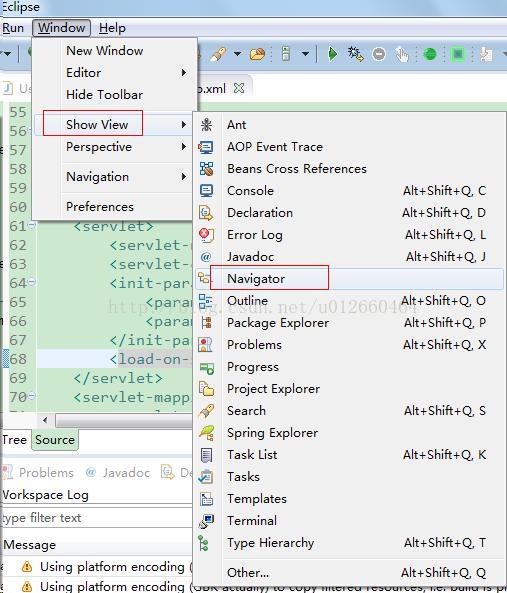Viewport: 507px width, 593px height.
Task: Click the toolbar search flashlight icon
Action: (x=218, y=54)
